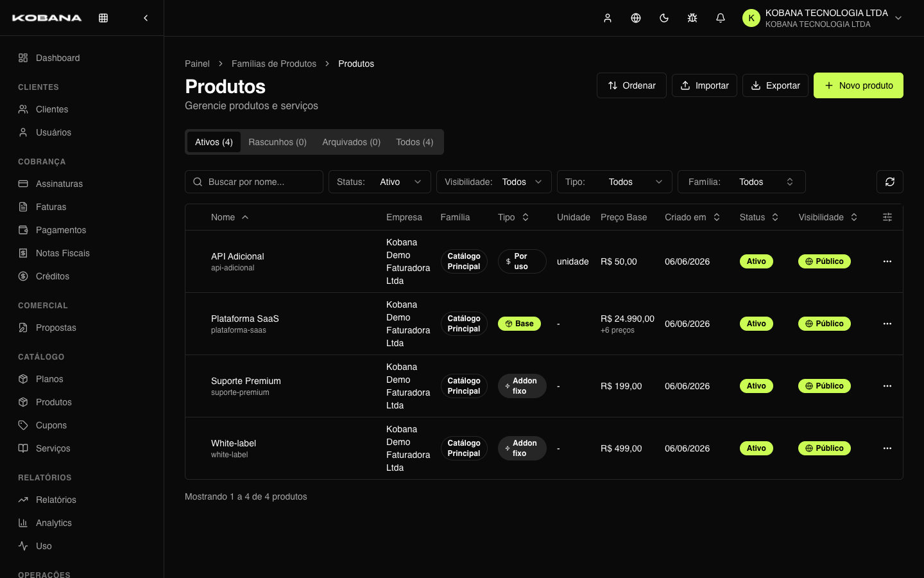This screenshot has height=578, width=924.
Task: Collapse the sidebar with chevron arrow
Action: click(x=146, y=18)
